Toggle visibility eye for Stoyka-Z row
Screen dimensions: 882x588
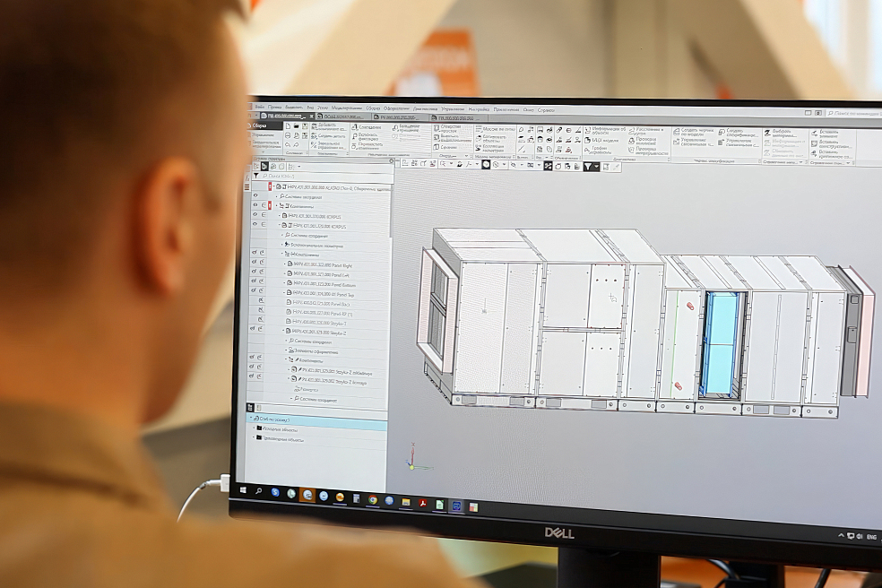253,329
